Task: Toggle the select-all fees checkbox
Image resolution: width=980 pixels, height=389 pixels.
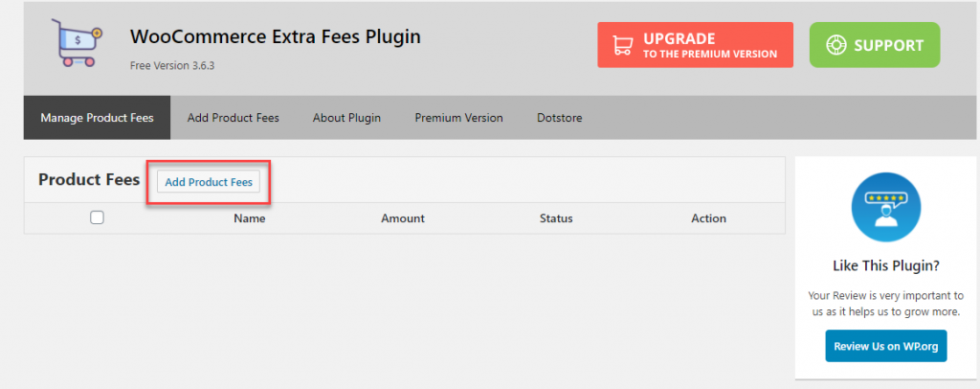Action: (97, 217)
